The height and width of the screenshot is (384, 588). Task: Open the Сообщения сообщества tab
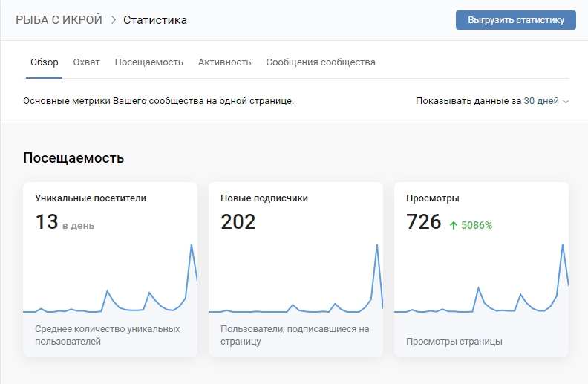pyautogui.click(x=321, y=62)
